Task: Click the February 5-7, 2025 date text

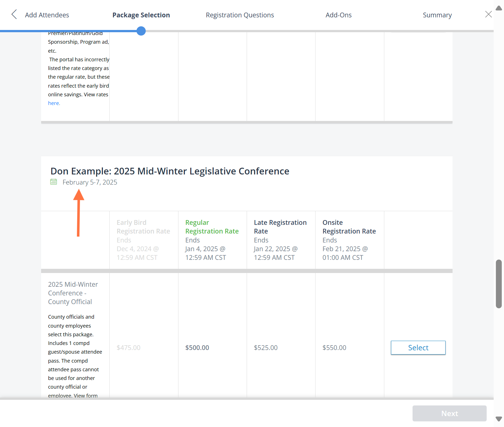Action: pyautogui.click(x=90, y=182)
